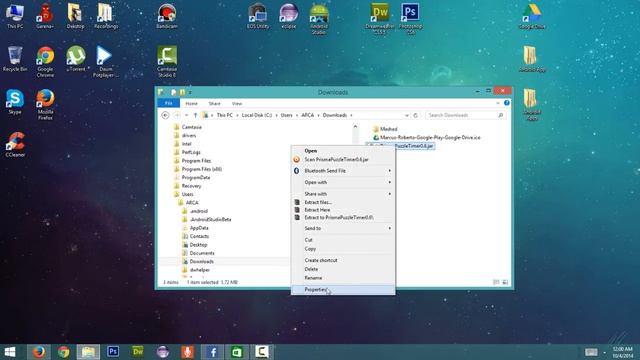Expand the Send to submenu
The width and height of the screenshot is (640, 360).
pyautogui.click(x=343, y=228)
